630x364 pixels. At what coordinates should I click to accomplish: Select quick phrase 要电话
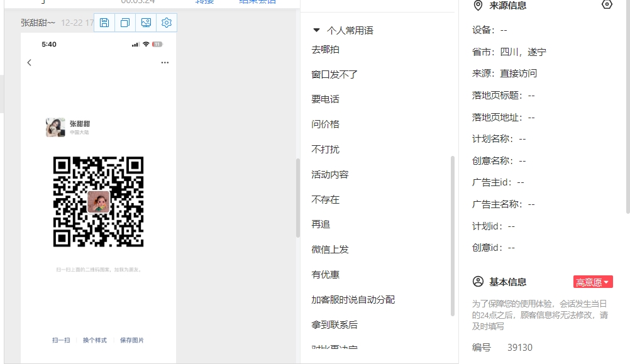point(326,99)
